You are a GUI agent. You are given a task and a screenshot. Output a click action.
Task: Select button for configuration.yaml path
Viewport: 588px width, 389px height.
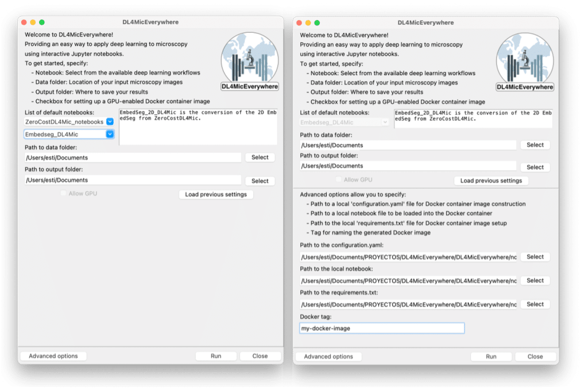(535, 257)
